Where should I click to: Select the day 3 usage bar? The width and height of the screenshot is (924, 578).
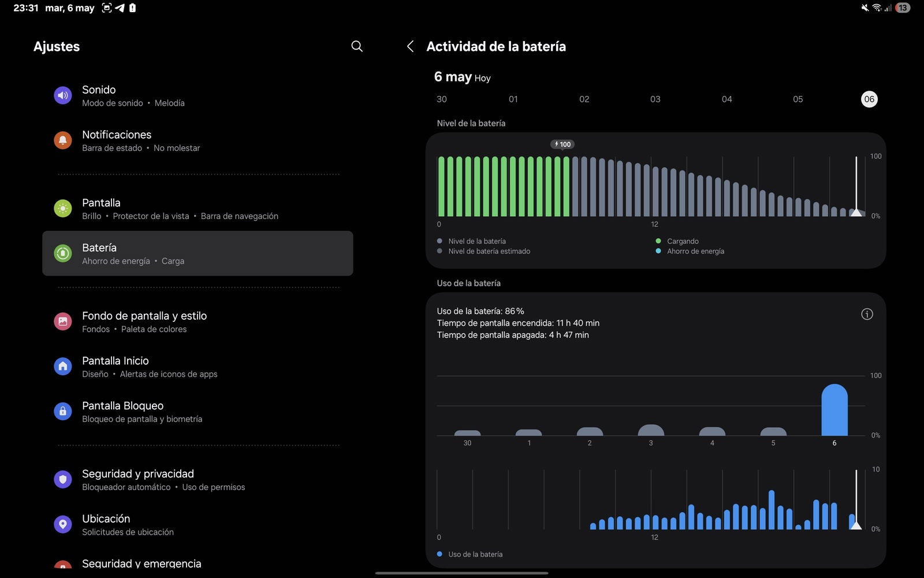point(650,431)
